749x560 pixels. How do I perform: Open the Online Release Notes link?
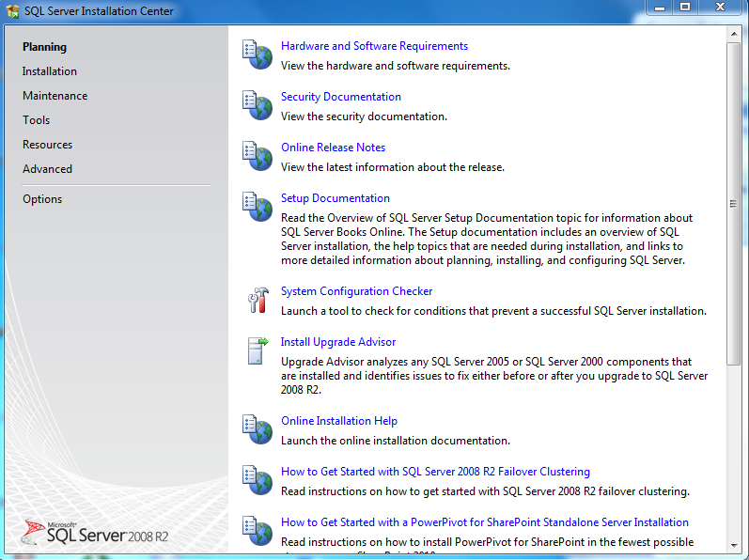point(333,148)
